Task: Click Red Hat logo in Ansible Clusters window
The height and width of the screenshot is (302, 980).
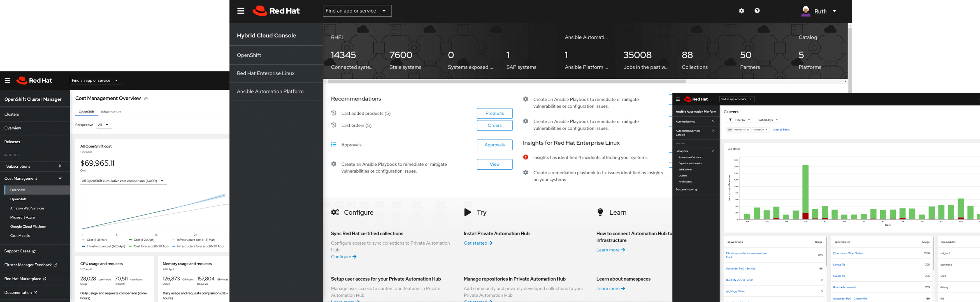Action: click(x=696, y=99)
